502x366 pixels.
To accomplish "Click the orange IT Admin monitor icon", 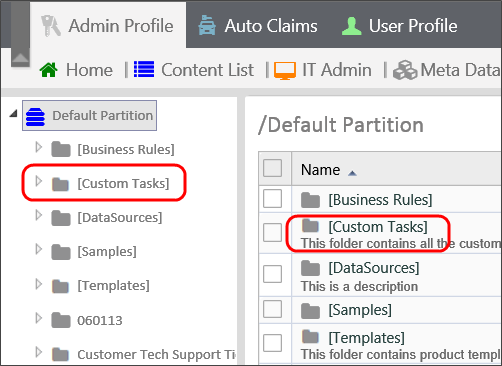I will pos(285,71).
